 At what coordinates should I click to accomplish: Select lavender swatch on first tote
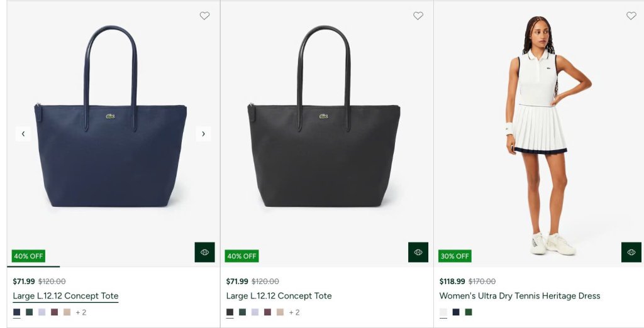(x=42, y=312)
